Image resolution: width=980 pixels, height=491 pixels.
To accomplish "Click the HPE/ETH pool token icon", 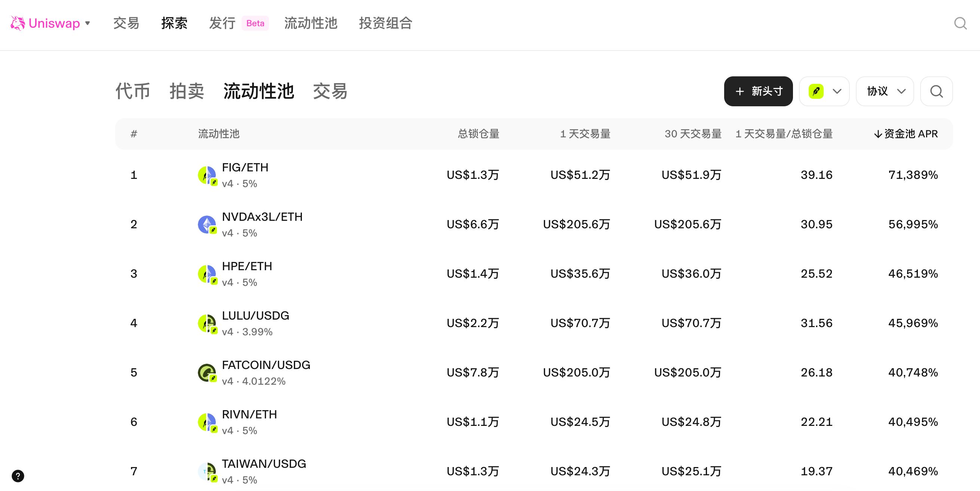I will coord(207,274).
